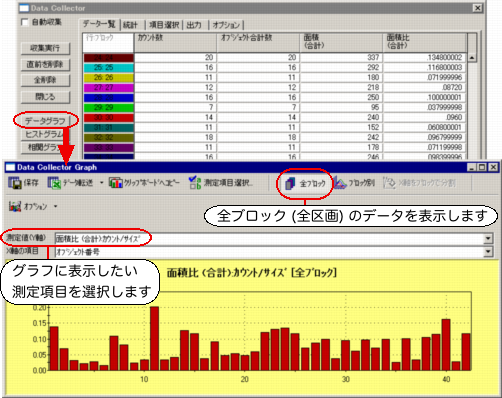Screen dimensions: 502x398
Task: Open the 測定値(Y軸) dropdown arrow
Action: coord(488,238)
